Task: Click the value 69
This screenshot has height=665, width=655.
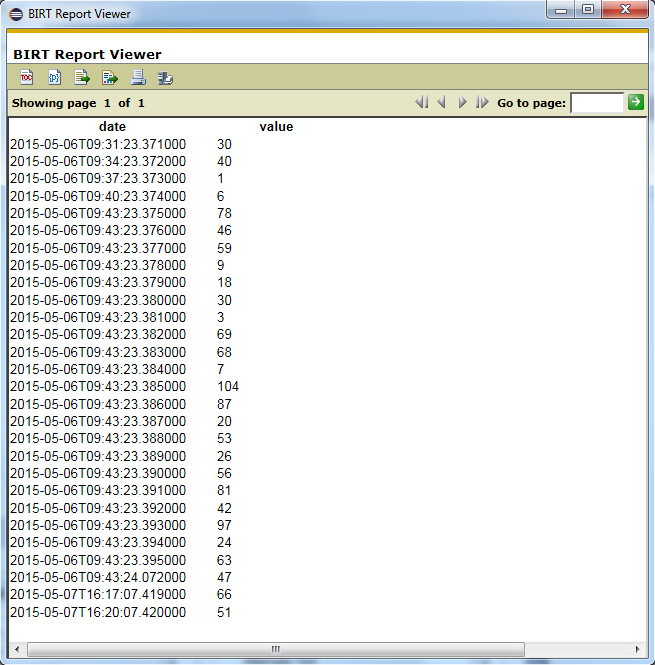Action: [x=224, y=334]
